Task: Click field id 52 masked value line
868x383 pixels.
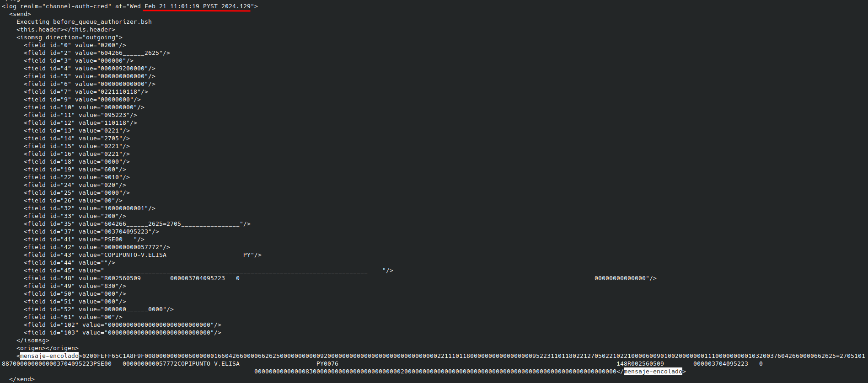Action: [x=99, y=309]
